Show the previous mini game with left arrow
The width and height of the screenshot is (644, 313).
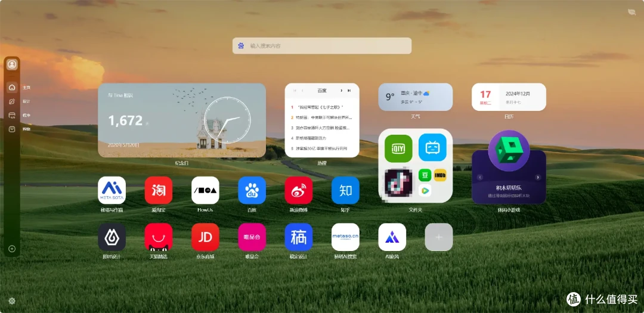479,178
